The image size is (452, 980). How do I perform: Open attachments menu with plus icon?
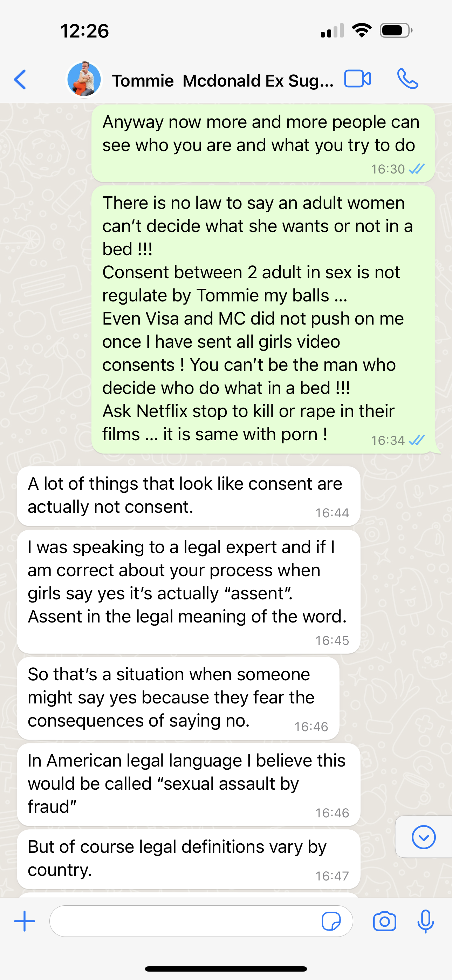pyautogui.click(x=24, y=921)
